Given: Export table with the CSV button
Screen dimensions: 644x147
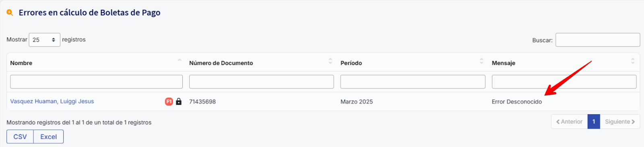Looking at the screenshot, I should tap(20, 136).
